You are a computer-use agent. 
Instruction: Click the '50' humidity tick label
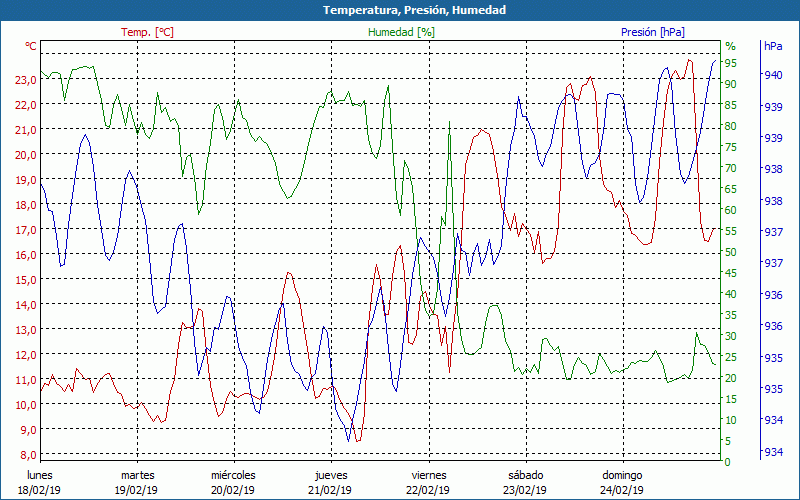coord(731,252)
